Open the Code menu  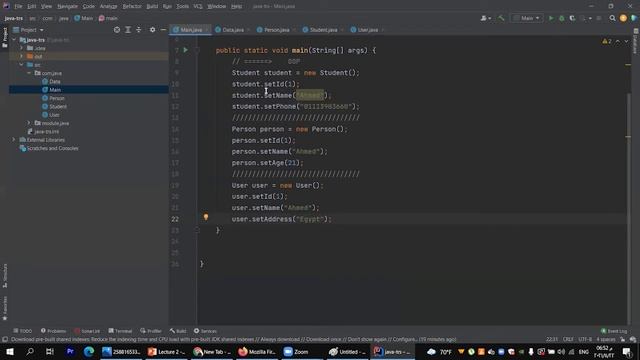tap(89, 7)
